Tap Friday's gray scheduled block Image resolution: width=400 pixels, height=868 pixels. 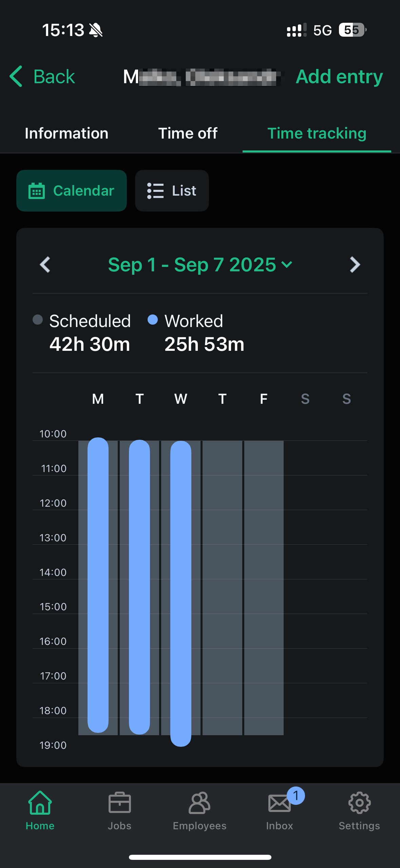point(264,587)
